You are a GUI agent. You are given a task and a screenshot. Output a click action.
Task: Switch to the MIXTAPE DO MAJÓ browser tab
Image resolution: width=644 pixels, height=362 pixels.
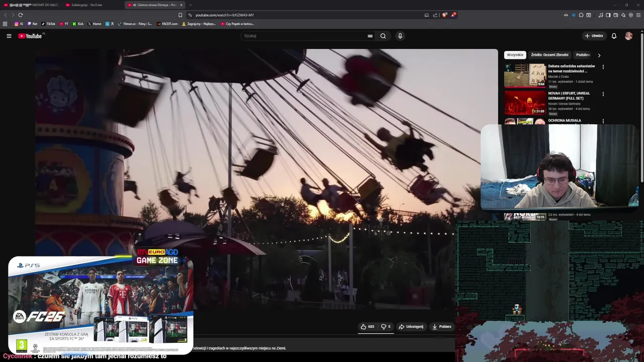tap(31, 5)
